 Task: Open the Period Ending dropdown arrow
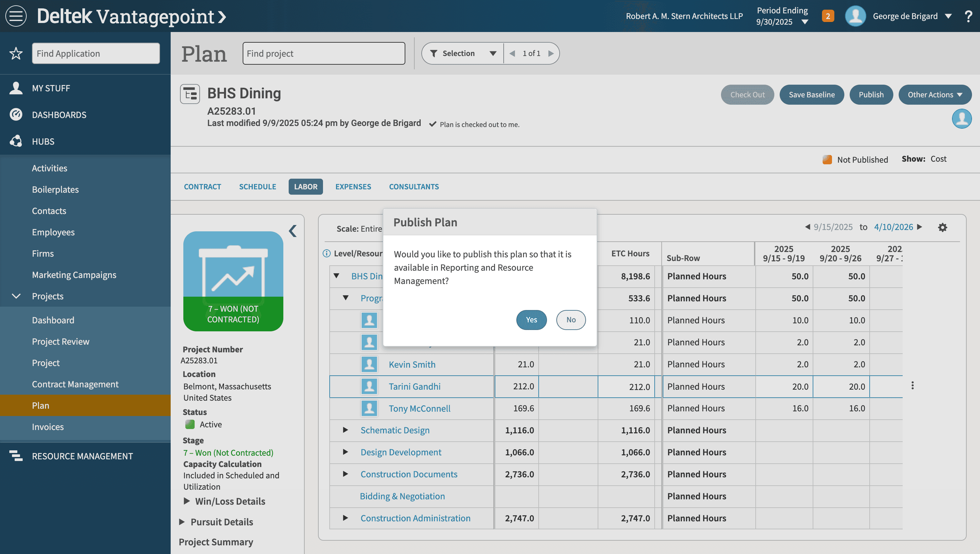pyautogui.click(x=805, y=22)
